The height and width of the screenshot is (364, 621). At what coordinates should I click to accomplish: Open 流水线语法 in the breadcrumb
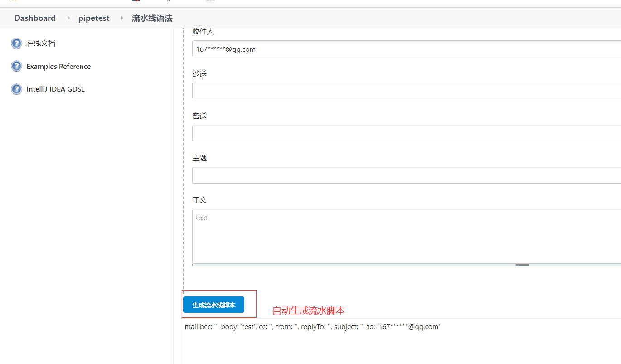(152, 18)
